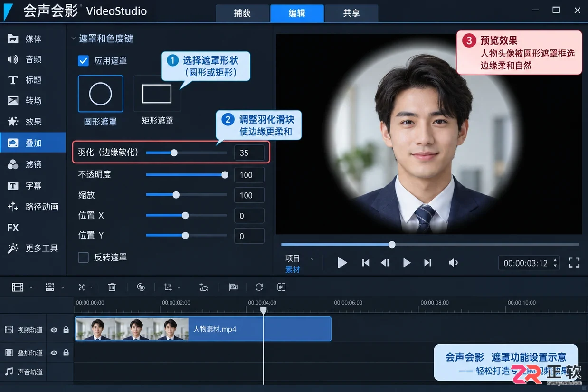Hide the 视频轨道 track with eye icon
This screenshot has height=392, width=588.
[54, 330]
